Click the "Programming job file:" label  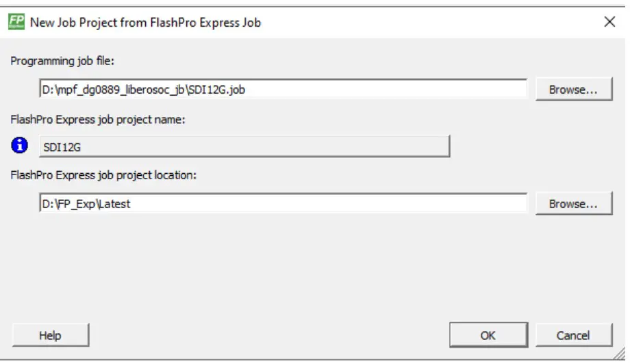(62, 61)
